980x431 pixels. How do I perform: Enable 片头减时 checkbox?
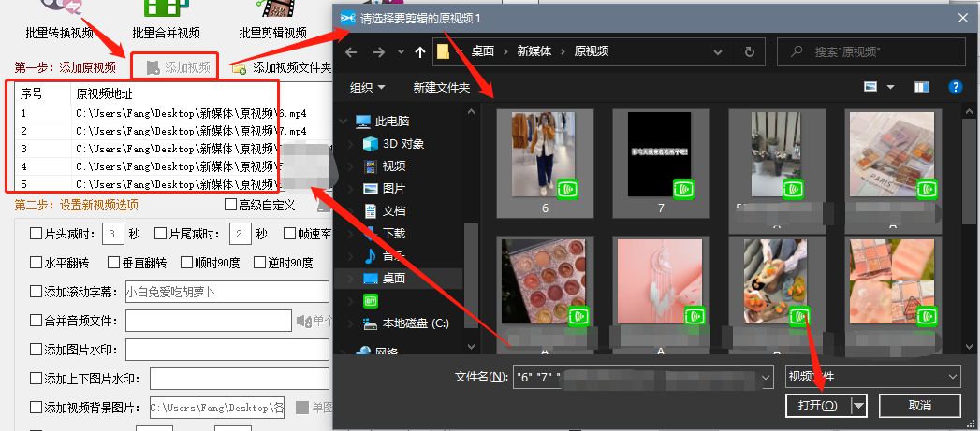(36, 234)
